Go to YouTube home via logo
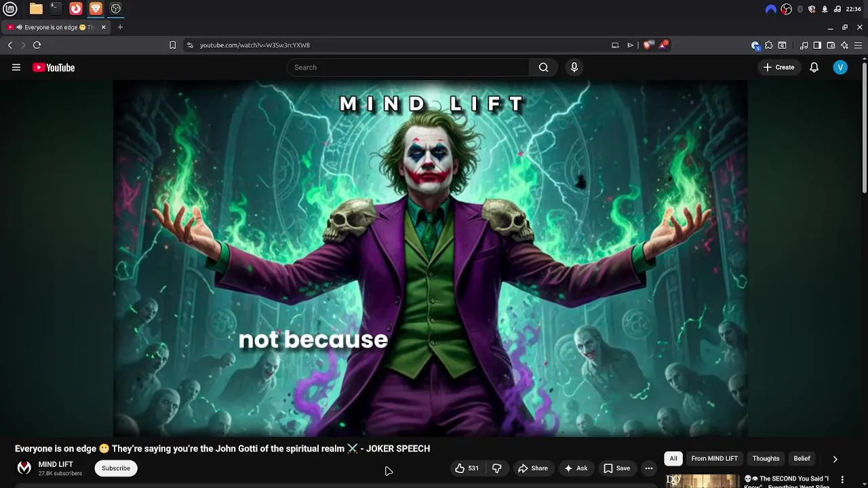868x488 pixels. [54, 67]
